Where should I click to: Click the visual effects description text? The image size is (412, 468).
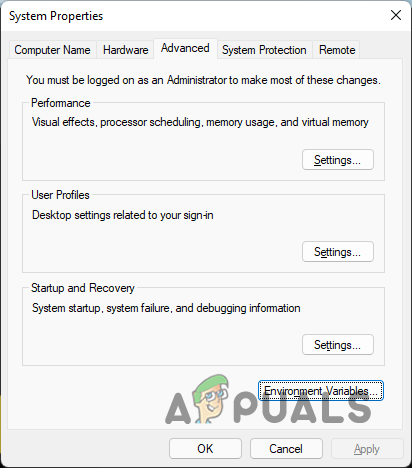click(x=200, y=122)
